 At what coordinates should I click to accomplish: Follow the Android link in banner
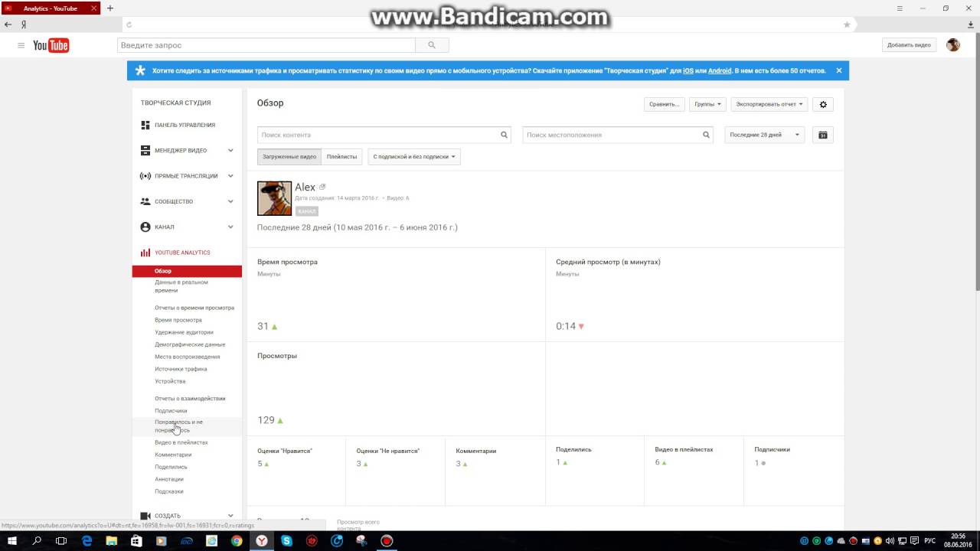pos(720,70)
